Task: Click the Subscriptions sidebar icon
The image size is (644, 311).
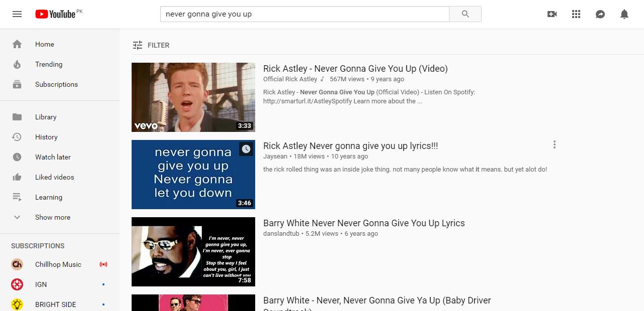Action: [x=17, y=84]
